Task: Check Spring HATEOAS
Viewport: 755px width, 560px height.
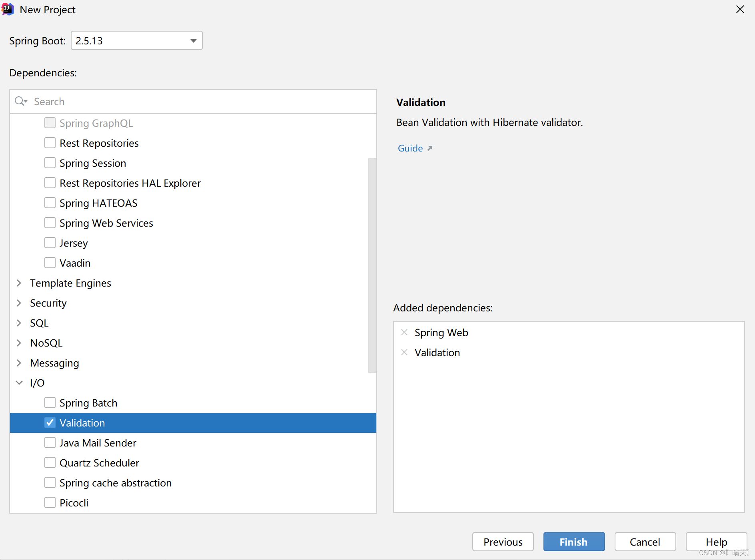Action: (x=50, y=203)
